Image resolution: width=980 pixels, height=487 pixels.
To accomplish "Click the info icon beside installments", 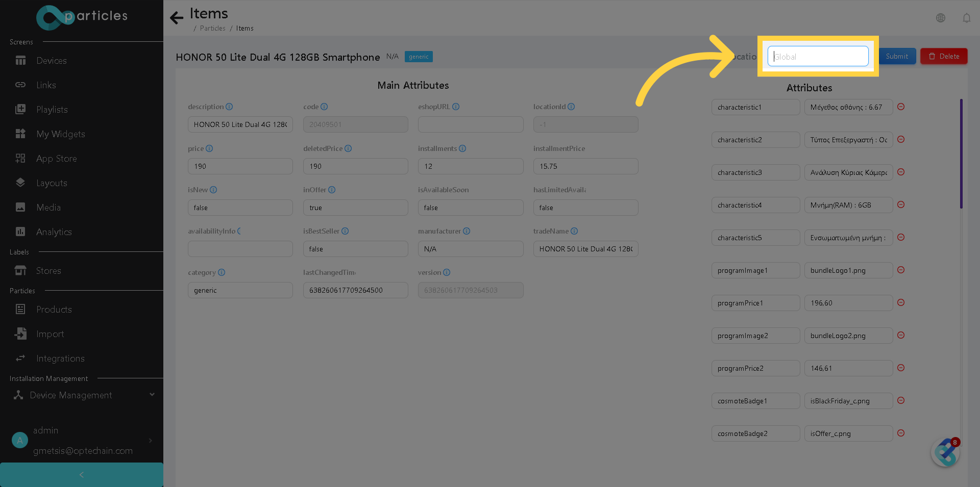I will (462, 148).
